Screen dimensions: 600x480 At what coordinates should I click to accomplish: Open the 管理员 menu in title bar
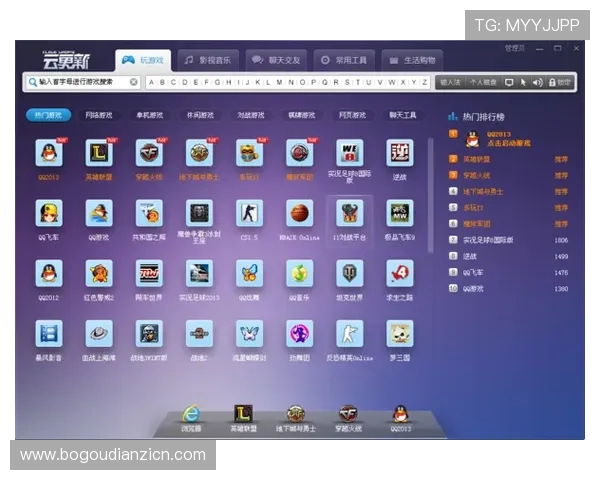(x=515, y=48)
